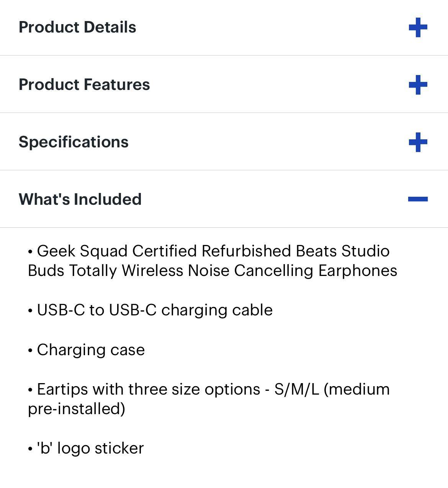
Task: Click the pre-installed text line
Action: point(77,409)
